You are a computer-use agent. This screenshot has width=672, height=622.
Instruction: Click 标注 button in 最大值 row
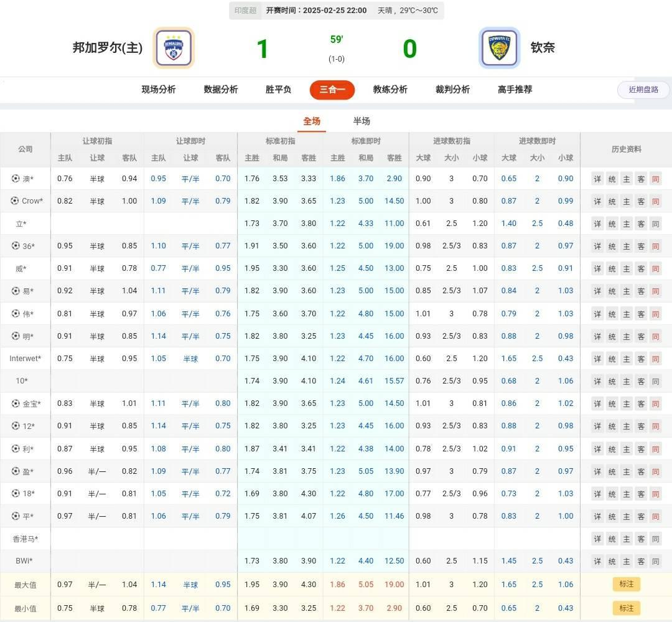(627, 584)
